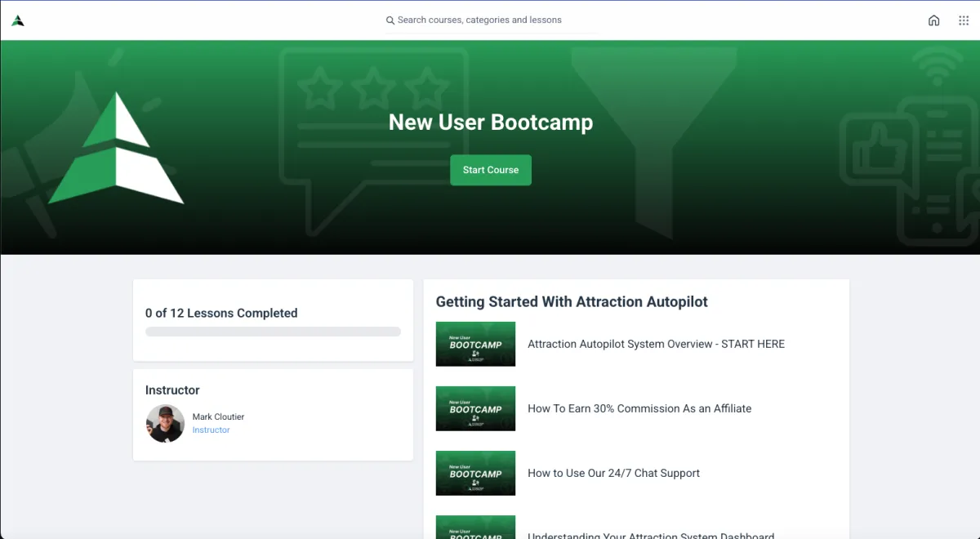Open the blue Instructor link
980x539 pixels.
pyautogui.click(x=211, y=430)
